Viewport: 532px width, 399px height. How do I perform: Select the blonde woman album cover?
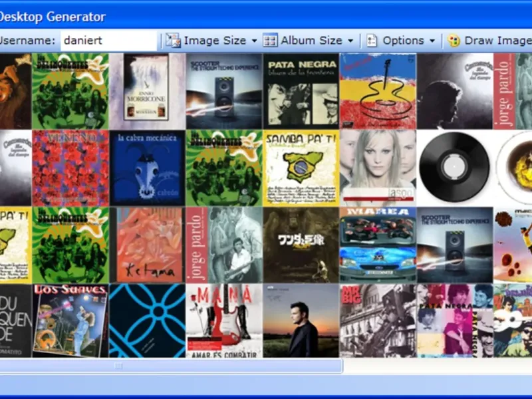[x=378, y=168]
